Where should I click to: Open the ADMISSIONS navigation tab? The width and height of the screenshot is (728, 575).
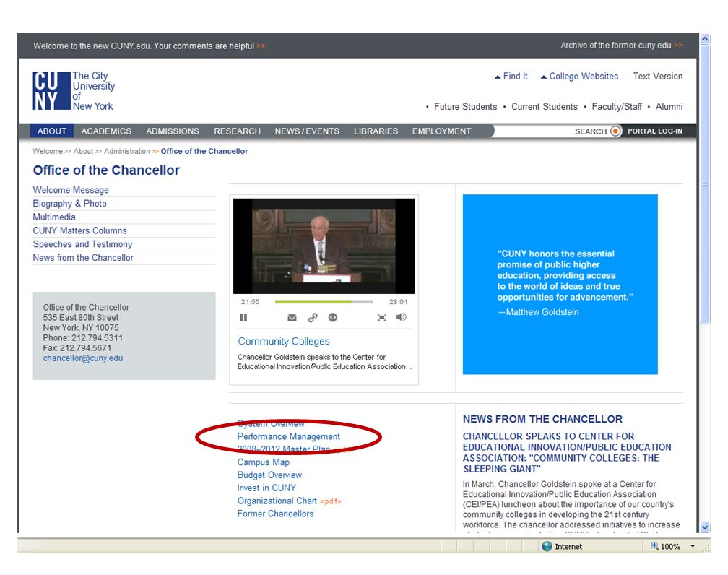click(x=172, y=131)
